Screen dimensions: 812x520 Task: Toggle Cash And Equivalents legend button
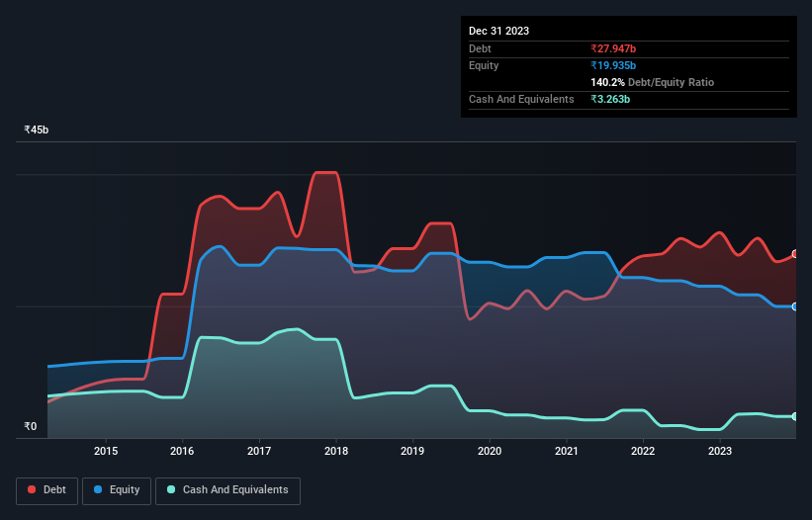point(227,490)
